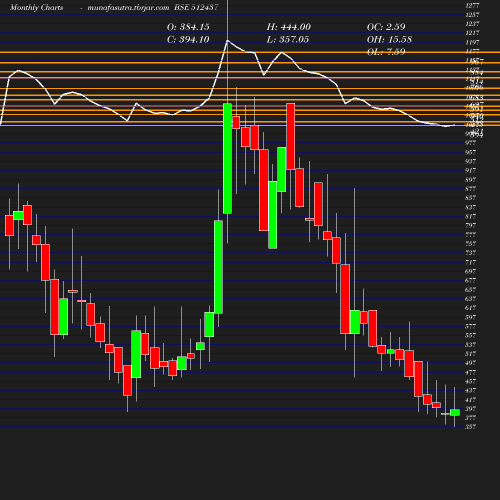The image size is (500, 500).
Task: Click the 917 price axis label
Action: 470,170
